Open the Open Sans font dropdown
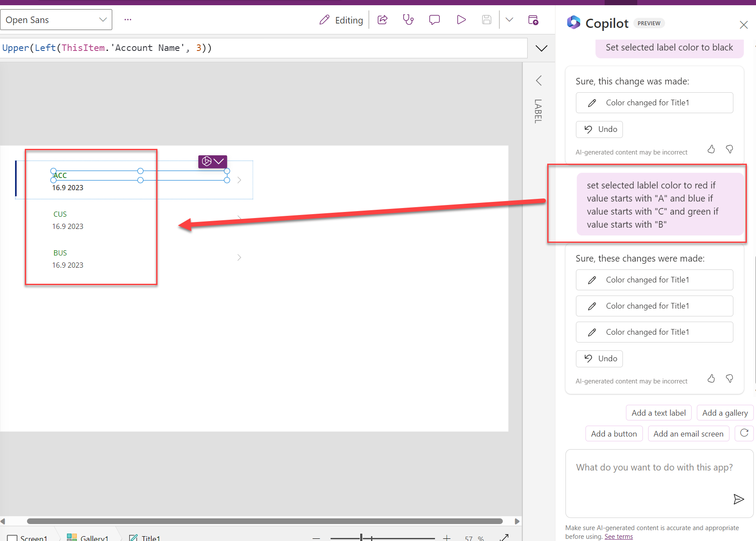 [56, 20]
